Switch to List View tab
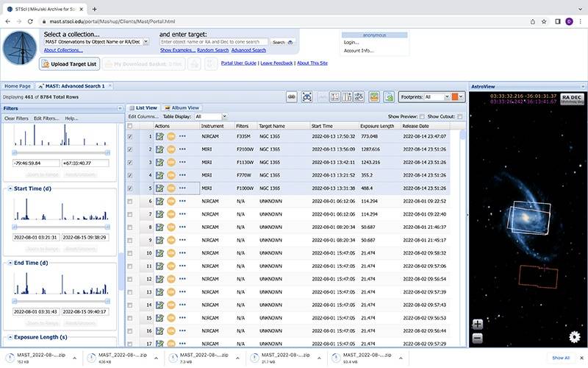This screenshot has height=368, width=588. (x=143, y=107)
